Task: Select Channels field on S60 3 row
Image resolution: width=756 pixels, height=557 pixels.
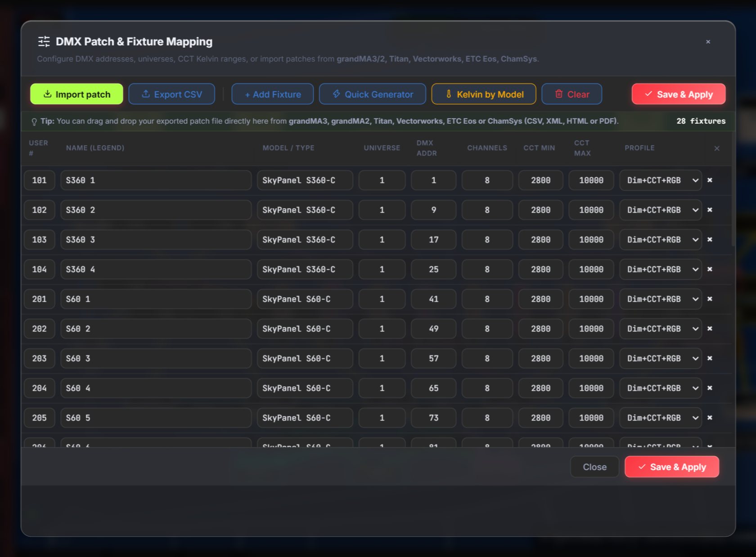Action: 487,359
